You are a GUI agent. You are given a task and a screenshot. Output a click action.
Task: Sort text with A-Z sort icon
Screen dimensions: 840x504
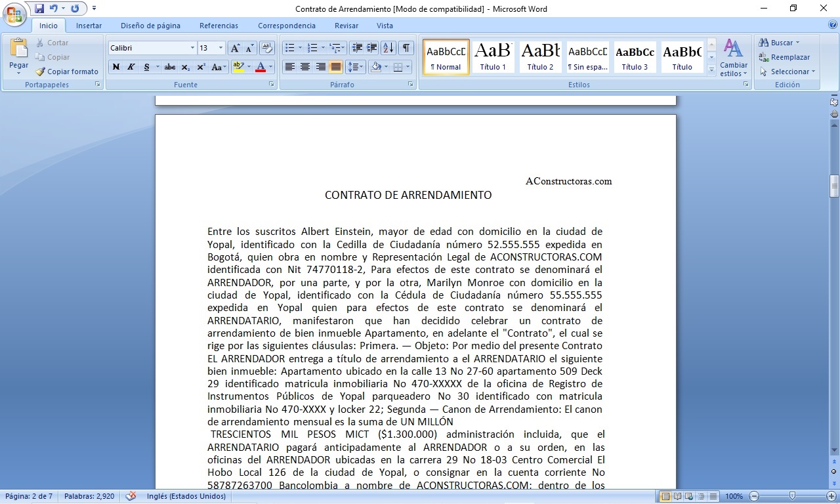point(388,48)
